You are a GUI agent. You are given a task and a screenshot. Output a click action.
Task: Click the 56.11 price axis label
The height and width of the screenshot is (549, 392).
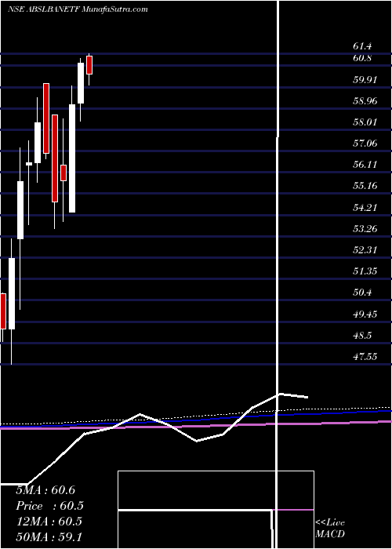(x=365, y=164)
